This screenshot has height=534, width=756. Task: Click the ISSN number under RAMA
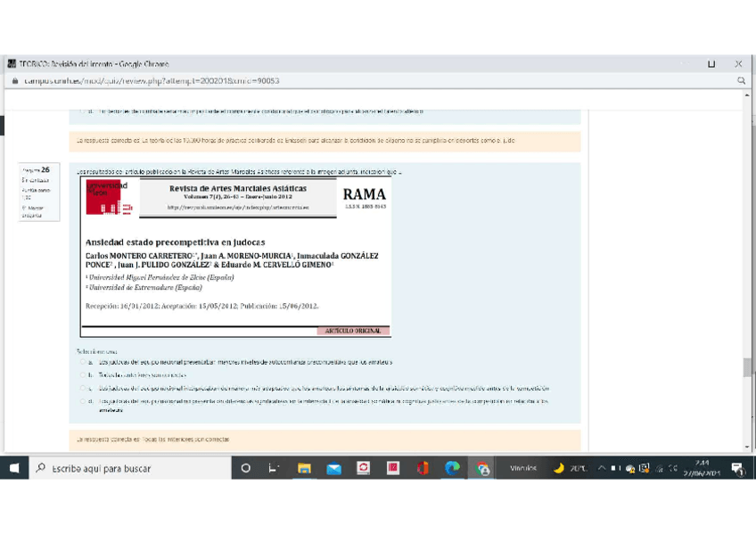(x=365, y=206)
